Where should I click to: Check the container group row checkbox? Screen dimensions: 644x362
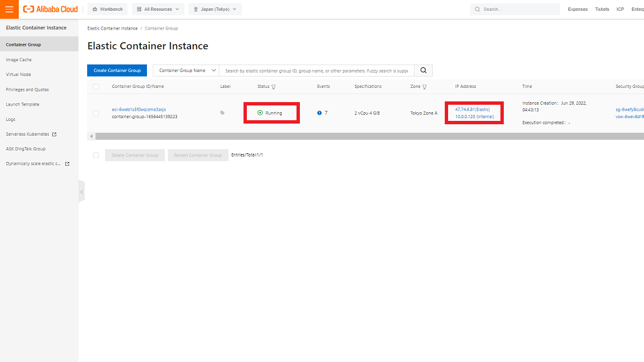tap(96, 113)
